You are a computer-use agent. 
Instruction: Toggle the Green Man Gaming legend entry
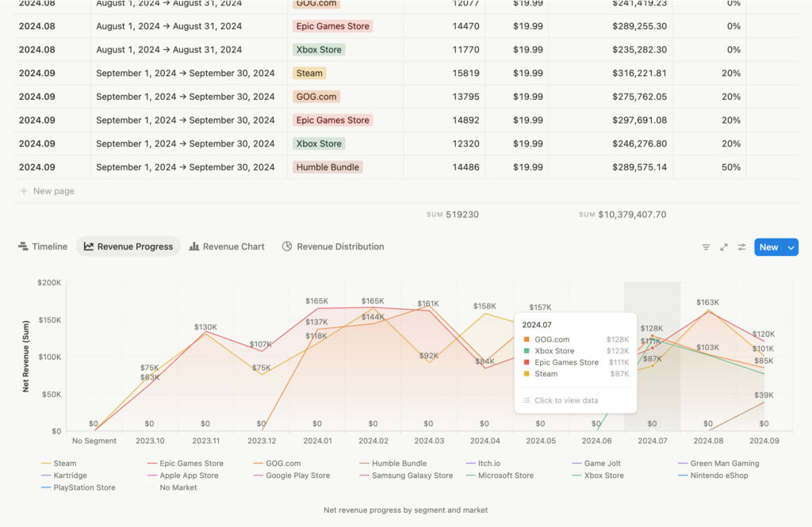tap(718, 464)
